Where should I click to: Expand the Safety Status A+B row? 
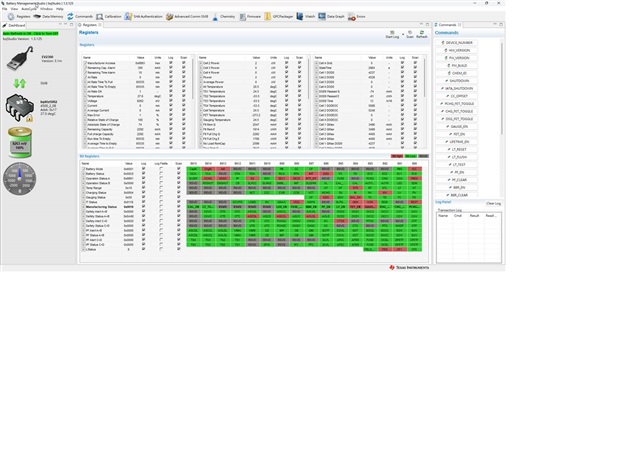[84, 216]
